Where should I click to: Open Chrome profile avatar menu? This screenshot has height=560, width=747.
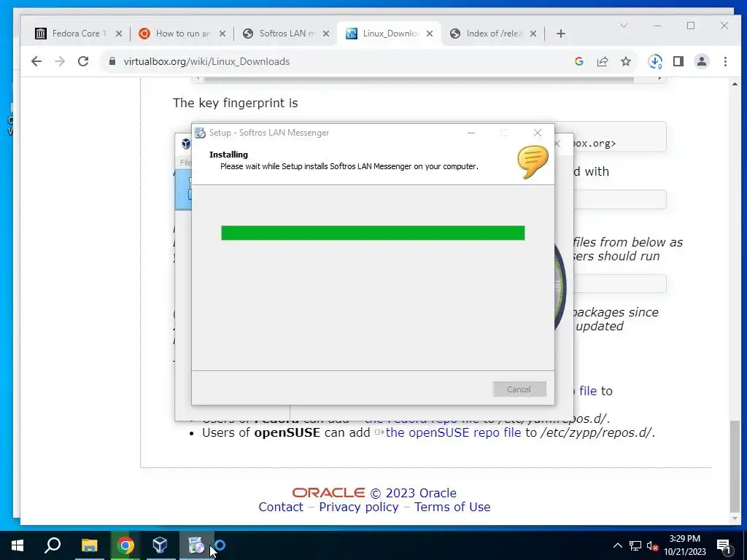(702, 61)
